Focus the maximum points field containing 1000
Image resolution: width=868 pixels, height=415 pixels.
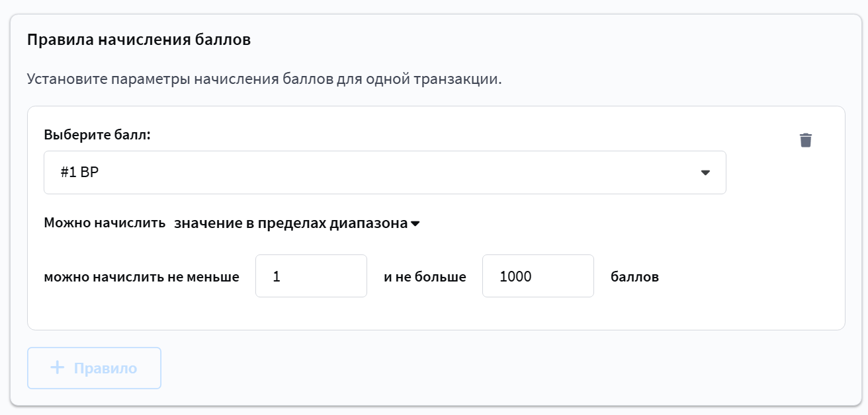[538, 276]
